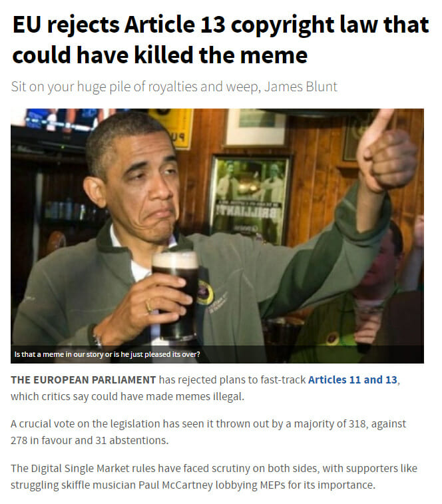Click the name James Blunt in subheading

coord(301,87)
